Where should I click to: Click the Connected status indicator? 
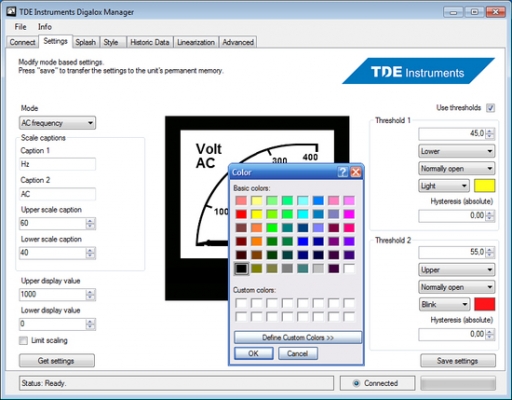pyautogui.click(x=377, y=383)
